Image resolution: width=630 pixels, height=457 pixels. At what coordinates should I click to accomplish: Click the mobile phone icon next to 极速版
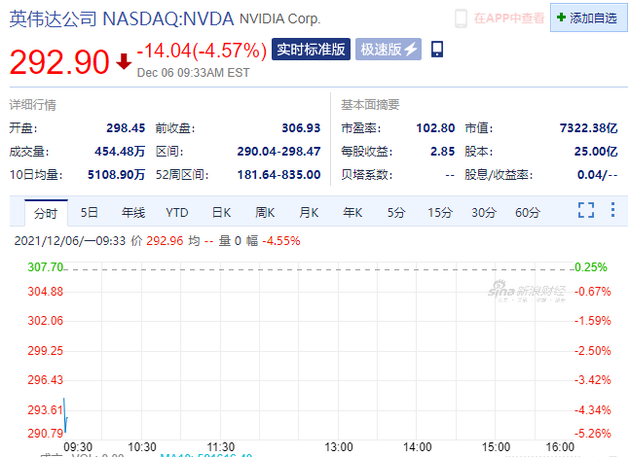click(437, 49)
